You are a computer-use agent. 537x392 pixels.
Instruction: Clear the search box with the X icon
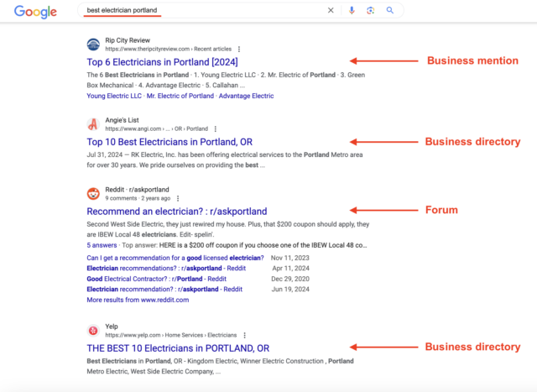pyautogui.click(x=331, y=10)
